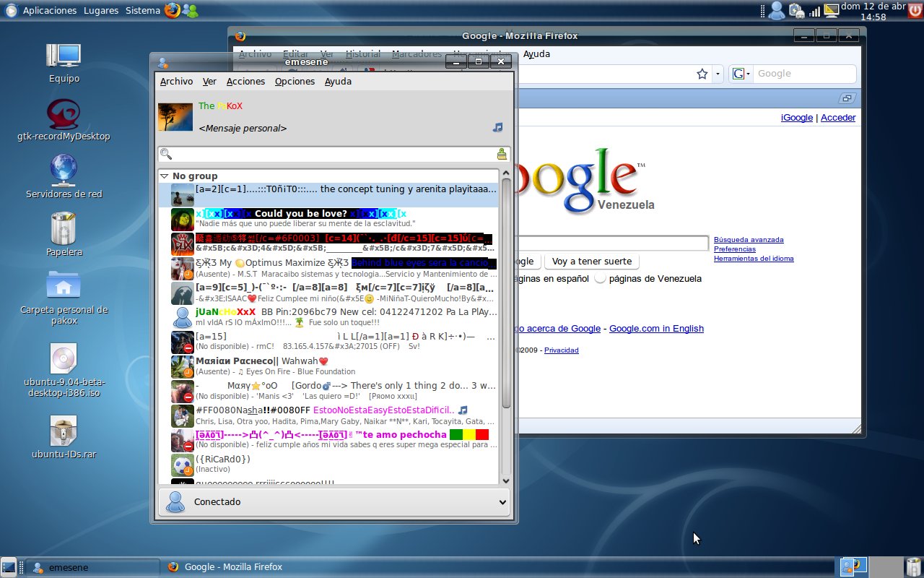Click the red power shutdown icon
This screenshot has height=578, width=924.
tap(914, 10)
